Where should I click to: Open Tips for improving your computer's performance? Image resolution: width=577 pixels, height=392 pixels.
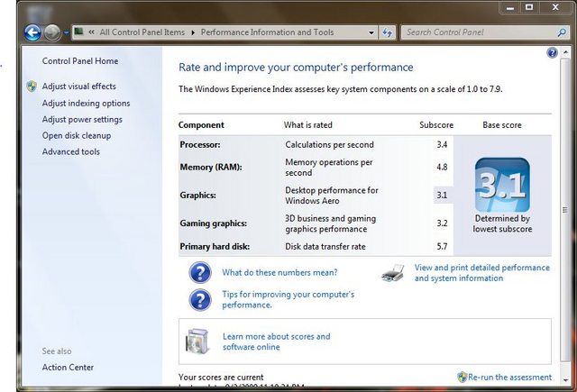[288, 300]
